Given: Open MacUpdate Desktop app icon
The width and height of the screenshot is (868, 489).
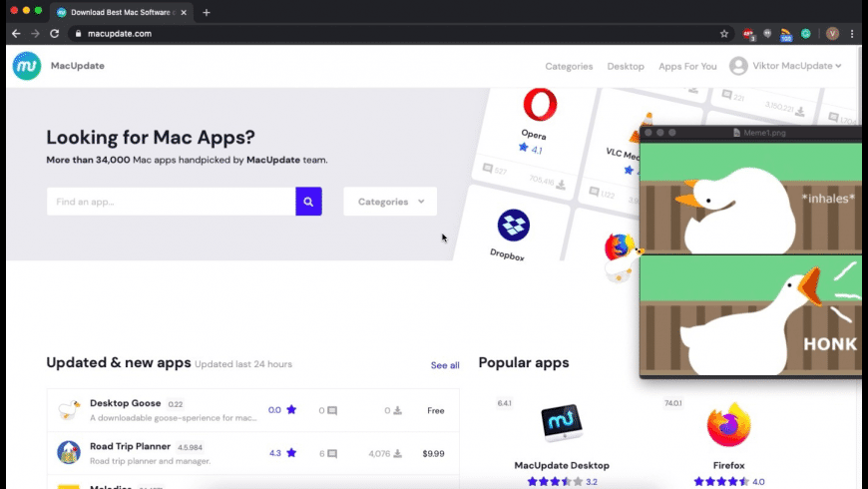Looking at the screenshot, I should pos(562,423).
